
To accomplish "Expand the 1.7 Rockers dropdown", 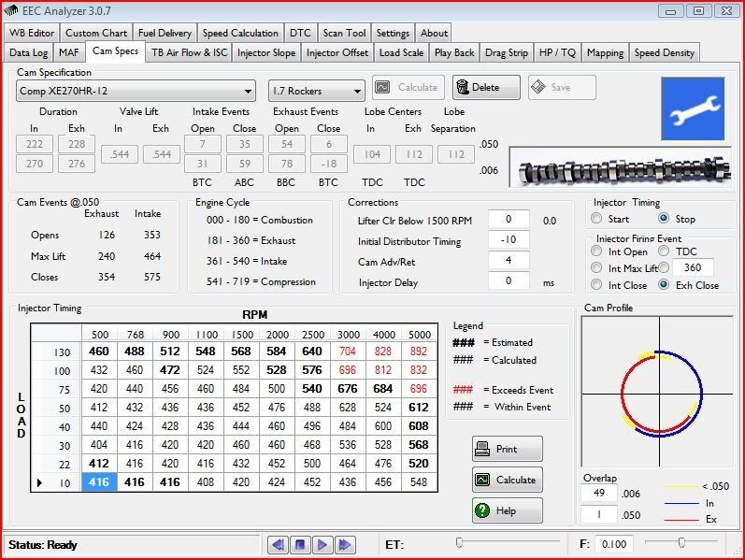I will [316, 91].
